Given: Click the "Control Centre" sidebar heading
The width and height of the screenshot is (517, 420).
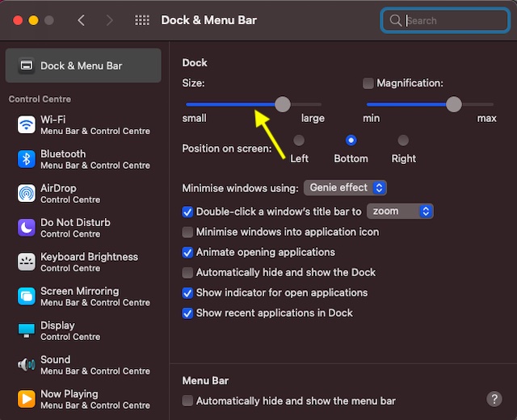Looking at the screenshot, I should click(40, 99).
